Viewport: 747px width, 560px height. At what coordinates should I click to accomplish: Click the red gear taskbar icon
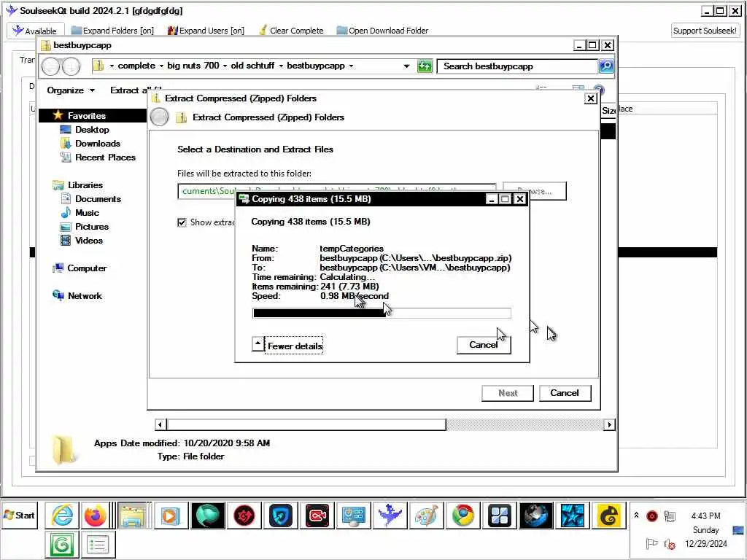244,516
